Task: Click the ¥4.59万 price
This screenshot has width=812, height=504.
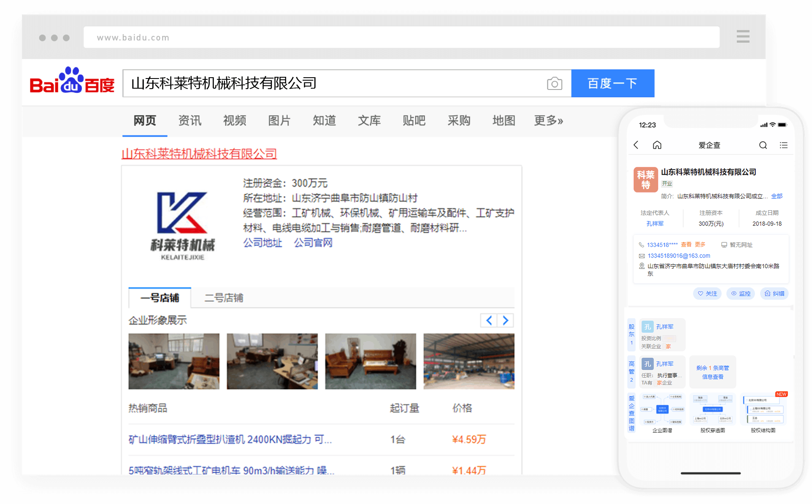Action: click(x=469, y=440)
